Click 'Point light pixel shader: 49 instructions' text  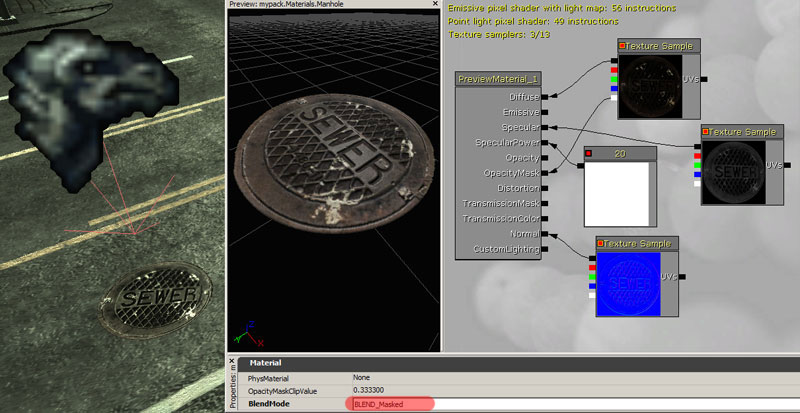(533, 21)
